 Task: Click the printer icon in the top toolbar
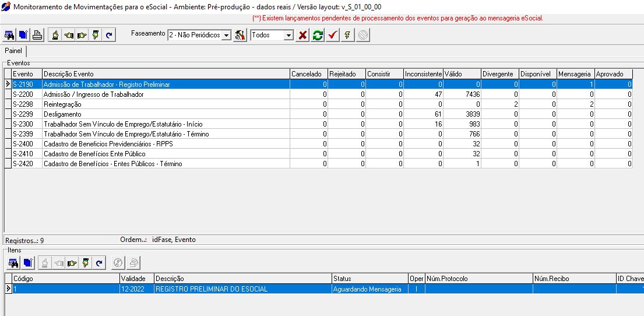[37, 36]
